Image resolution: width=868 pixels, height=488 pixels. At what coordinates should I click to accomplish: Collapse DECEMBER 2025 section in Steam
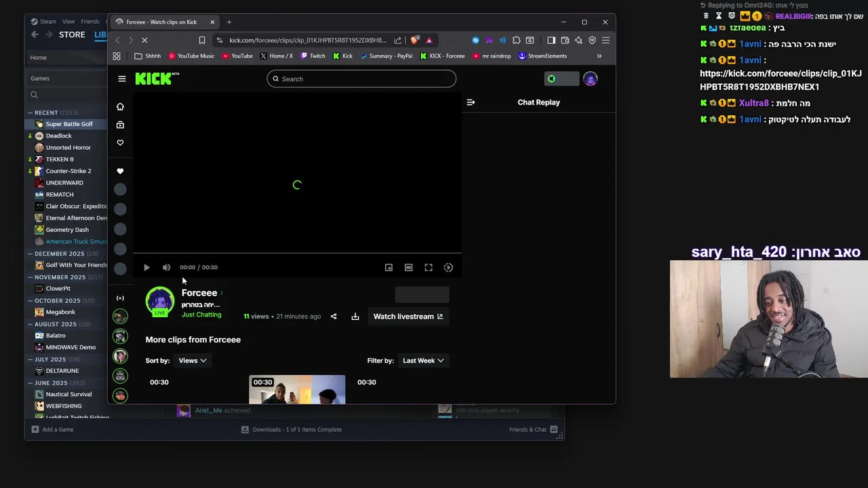31,253
